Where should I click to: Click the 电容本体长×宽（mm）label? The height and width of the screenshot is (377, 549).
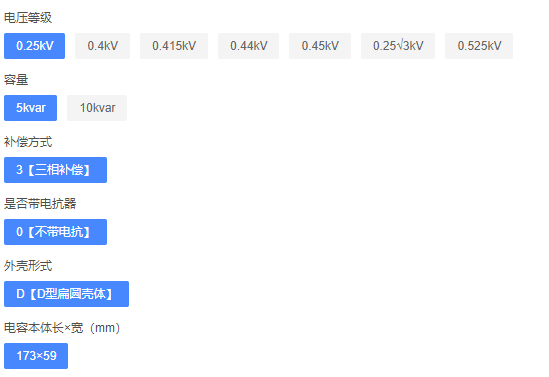pyautogui.click(x=62, y=328)
